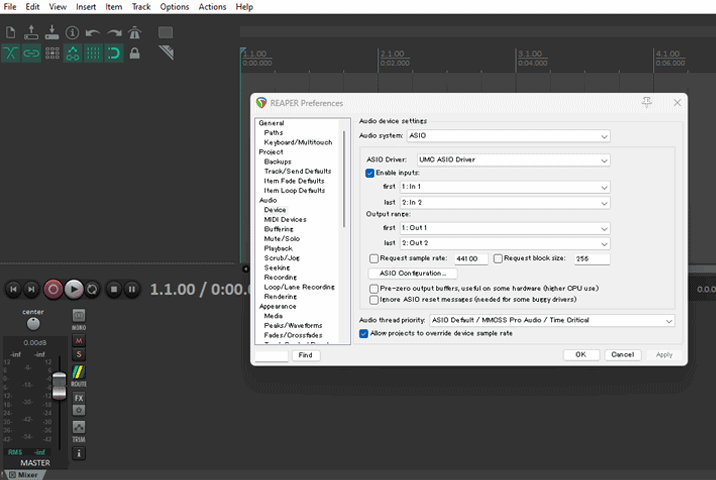Solo the master track
Viewport: 716px width, 480px height.
click(x=79, y=354)
